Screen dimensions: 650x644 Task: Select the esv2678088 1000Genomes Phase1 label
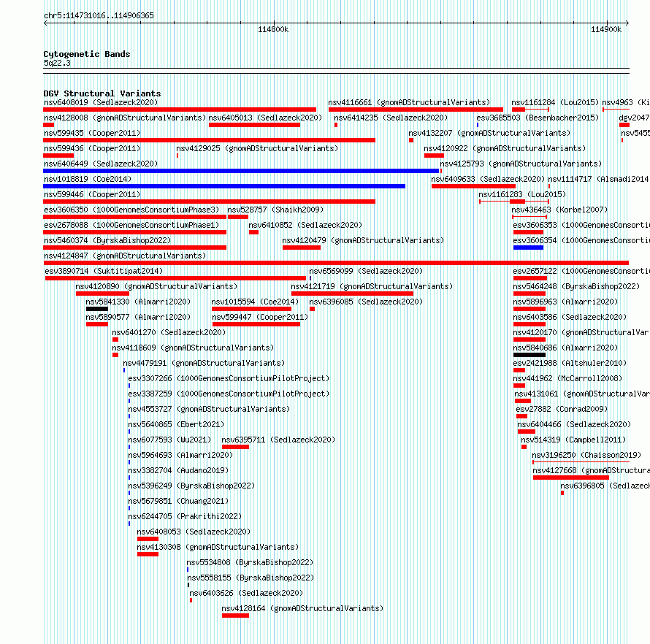(131, 225)
